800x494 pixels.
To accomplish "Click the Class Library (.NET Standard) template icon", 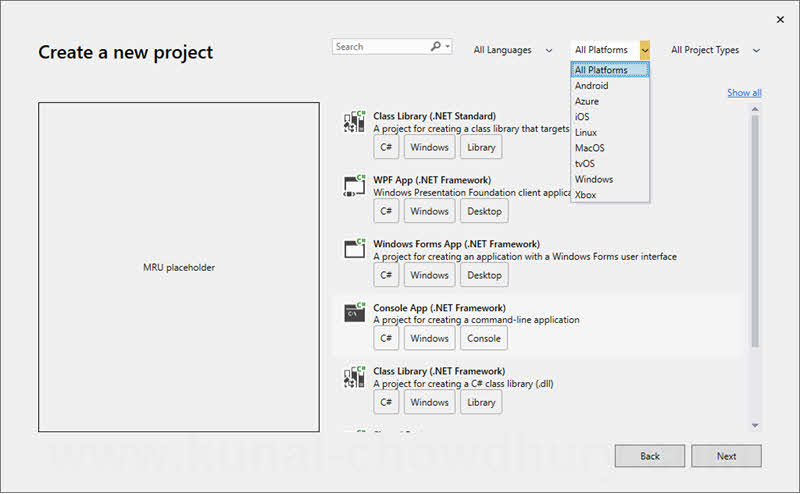I will pyautogui.click(x=354, y=121).
